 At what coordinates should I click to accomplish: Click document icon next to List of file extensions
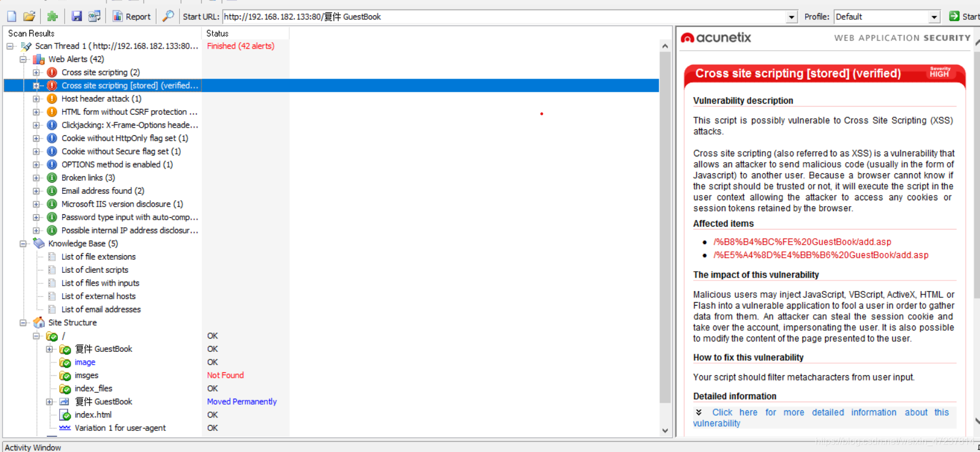(52, 257)
